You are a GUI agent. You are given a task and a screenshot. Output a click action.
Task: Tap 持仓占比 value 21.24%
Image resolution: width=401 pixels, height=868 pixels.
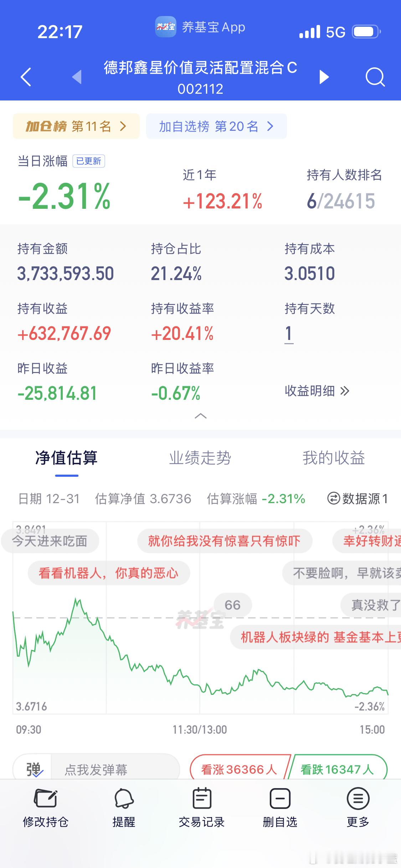pos(176,274)
